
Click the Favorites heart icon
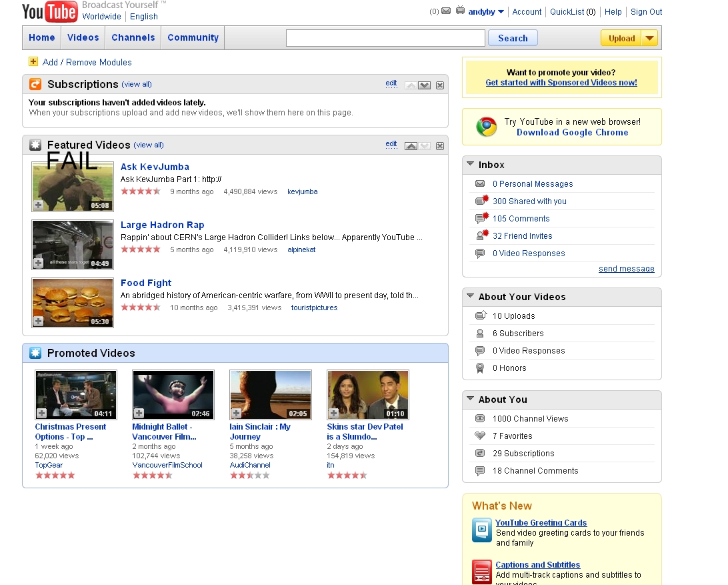coord(480,436)
